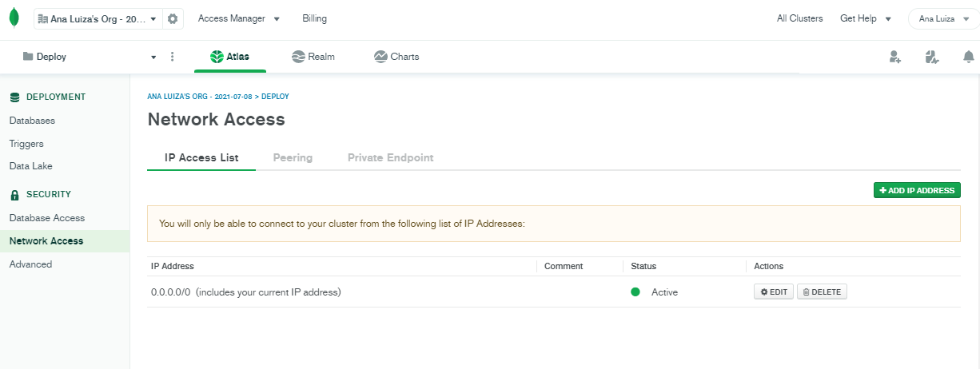This screenshot has height=369, width=980.
Task: Click the Security padlock icon
Action: (x=14, y=194)
